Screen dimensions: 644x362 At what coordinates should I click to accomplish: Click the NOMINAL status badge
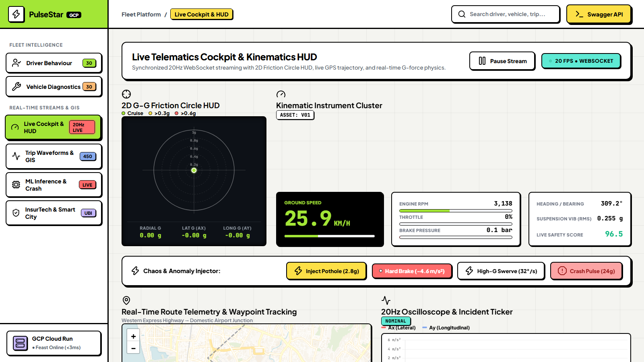coord(396,321)
